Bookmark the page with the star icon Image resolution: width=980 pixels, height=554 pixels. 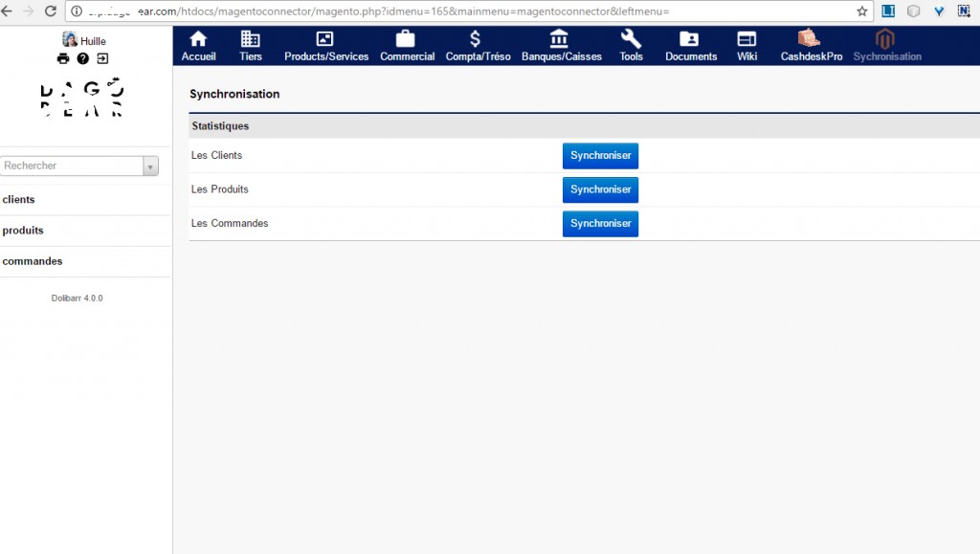862,11
